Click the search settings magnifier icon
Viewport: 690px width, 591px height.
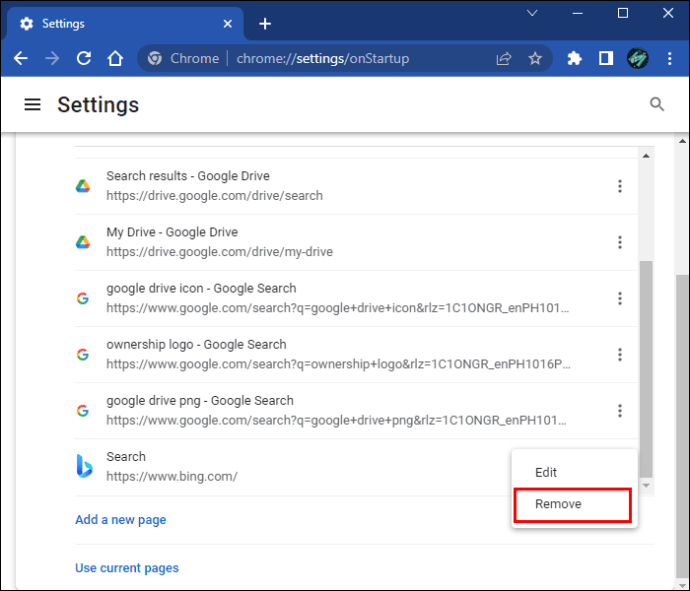tap(657, 104)
